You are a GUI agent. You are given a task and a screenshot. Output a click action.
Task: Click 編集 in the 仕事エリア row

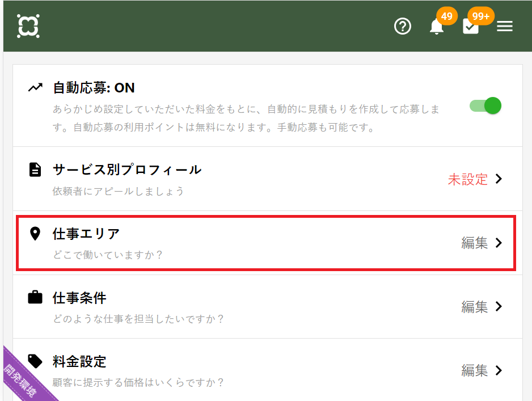click(474, 243)
